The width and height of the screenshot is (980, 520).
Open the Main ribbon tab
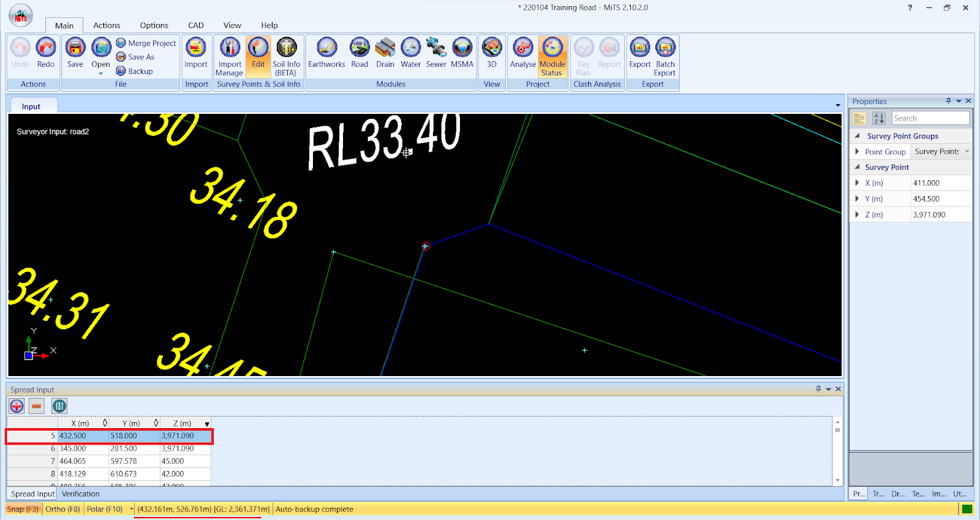click(64, 25)
